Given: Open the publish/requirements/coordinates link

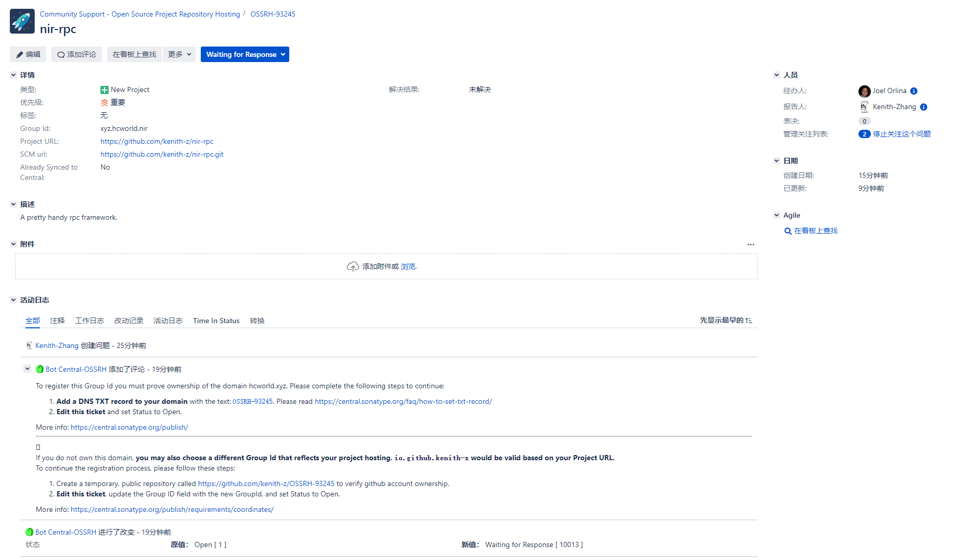Looking at the screenshot, I should click(x=172, y=509).
